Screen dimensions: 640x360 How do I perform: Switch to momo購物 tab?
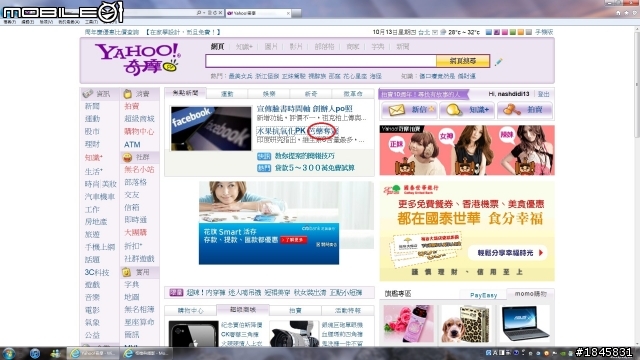[530, 294]
